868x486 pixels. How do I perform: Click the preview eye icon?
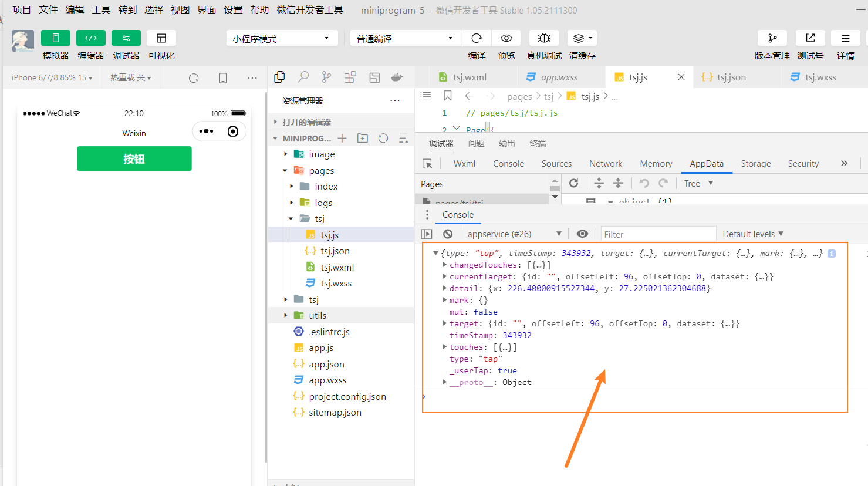(x=506, y=38)
